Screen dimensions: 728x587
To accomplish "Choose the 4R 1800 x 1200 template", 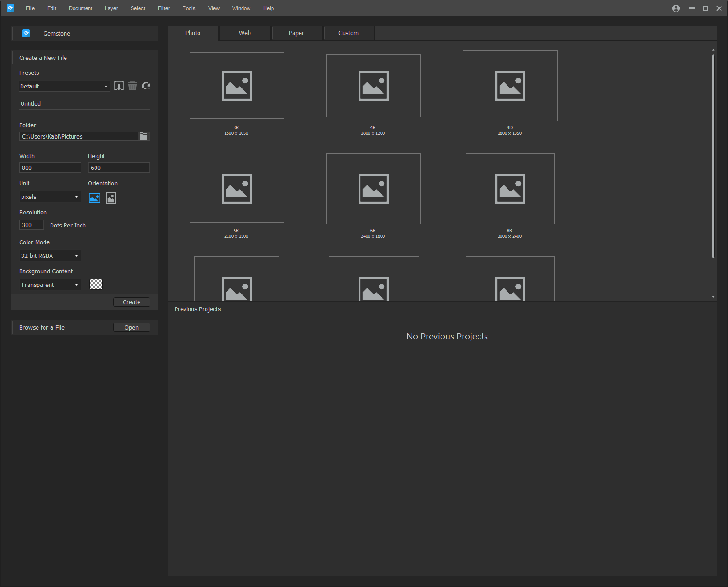I will (373, 86).
